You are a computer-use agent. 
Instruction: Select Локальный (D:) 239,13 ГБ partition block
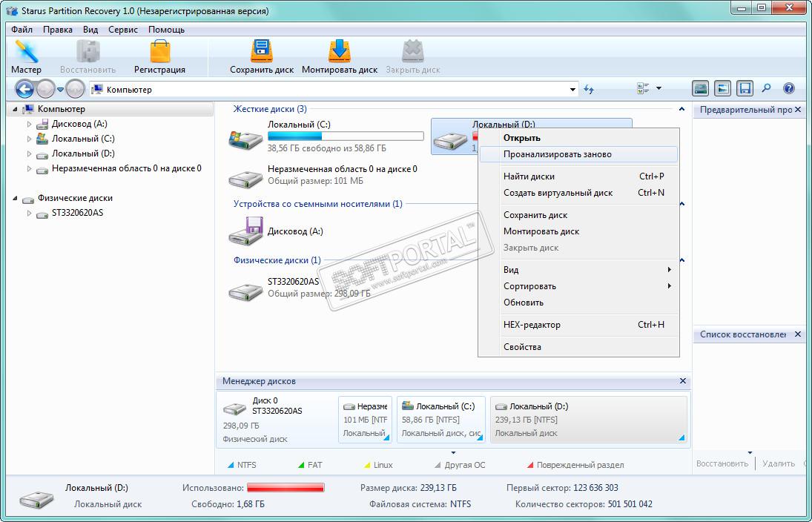pyautogui.click(x=589, y=420)
